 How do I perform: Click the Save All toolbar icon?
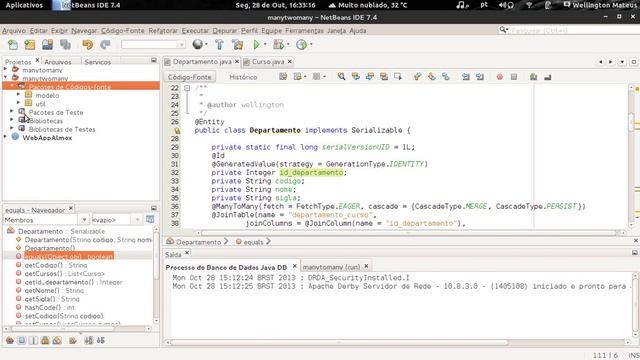coord(65,44)
